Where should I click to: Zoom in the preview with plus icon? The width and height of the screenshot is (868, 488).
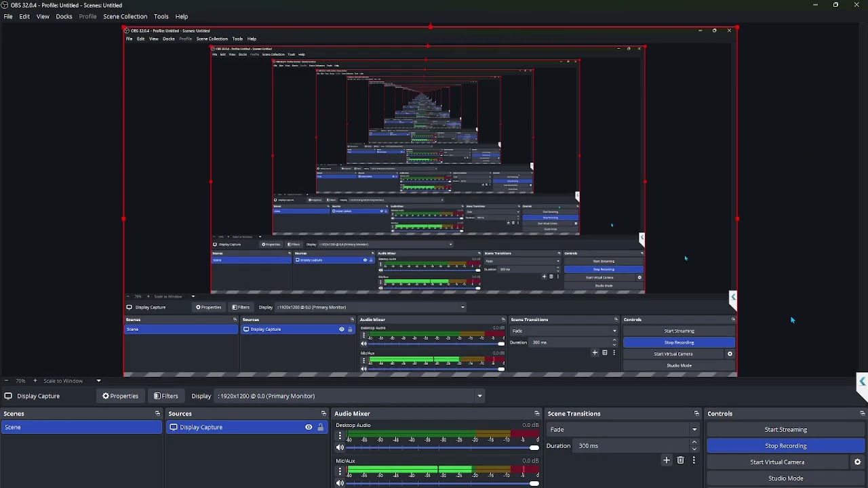point(35,381)
